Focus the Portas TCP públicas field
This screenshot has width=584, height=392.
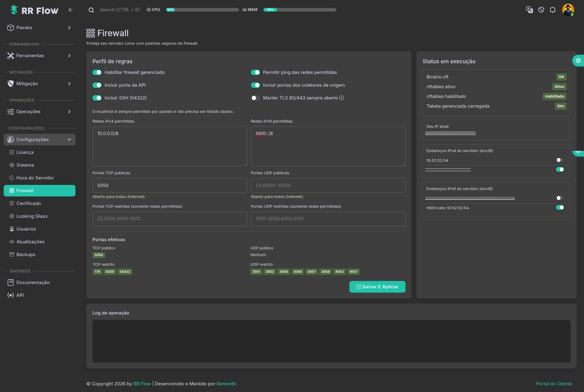click(x=170, y=186)
